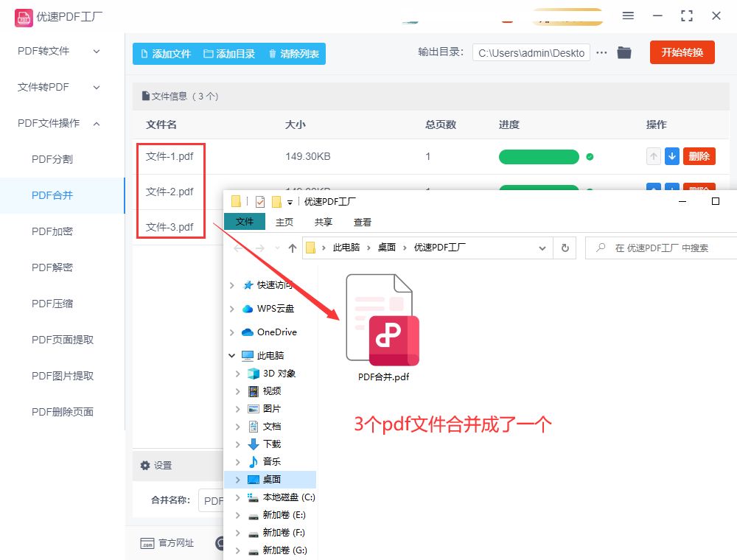Click Explorer back arrow
The height and width of the screenshot is (560, 737).
point(239,248)
